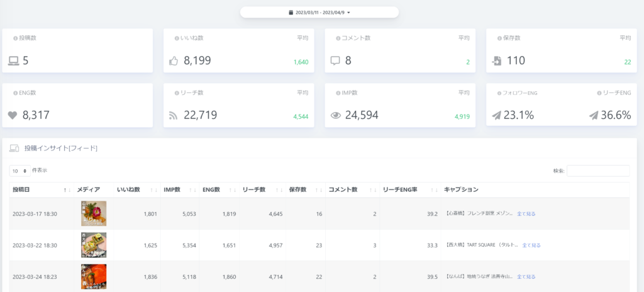Open the media thumbnail for 2023-03-17 post
The image size is (644, 292).
click(x=94, y=213)
